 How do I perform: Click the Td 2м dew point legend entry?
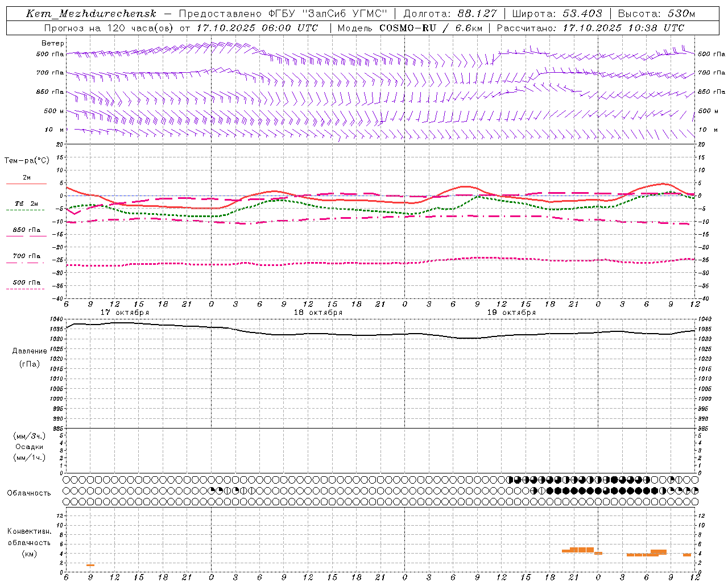click(26, 203)
